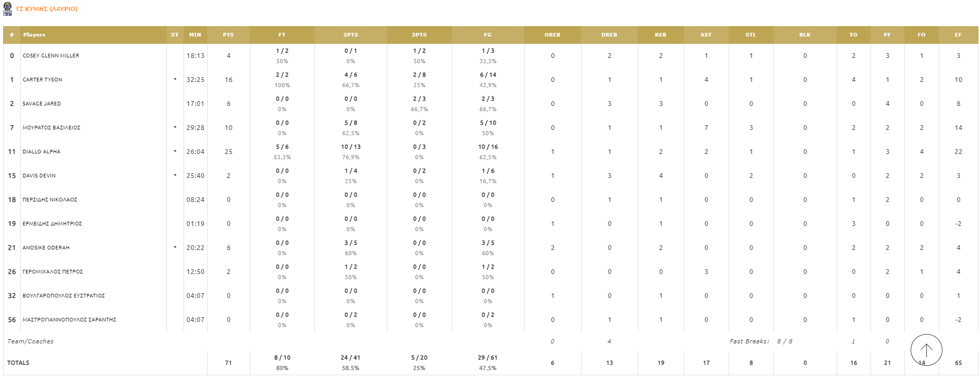The image size is (980, 382).
Task: Open player CARTER TYSON
Action: [x=42, y=80]
